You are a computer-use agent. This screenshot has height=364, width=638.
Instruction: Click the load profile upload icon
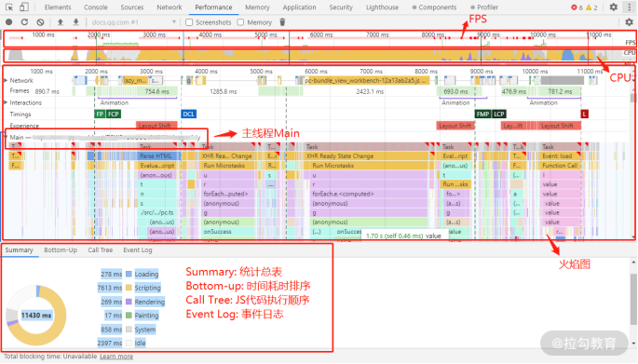[61, 22]
